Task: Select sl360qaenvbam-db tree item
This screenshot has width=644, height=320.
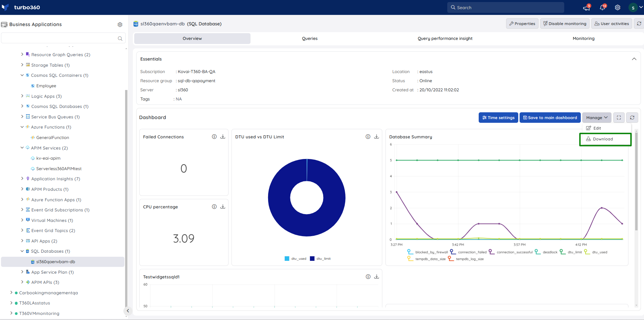Action: pyautogui.click(x=63, y=262)
